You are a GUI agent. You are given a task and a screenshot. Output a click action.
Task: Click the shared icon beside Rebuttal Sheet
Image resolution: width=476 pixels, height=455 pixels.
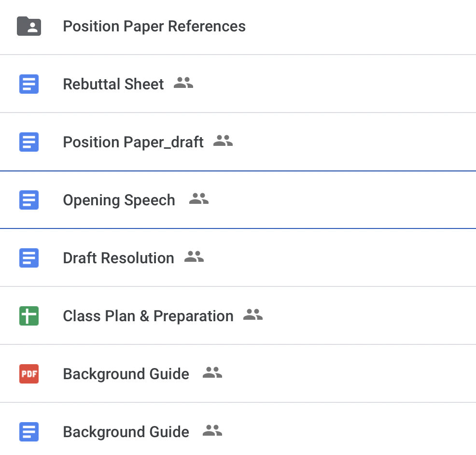coord(183,83)
